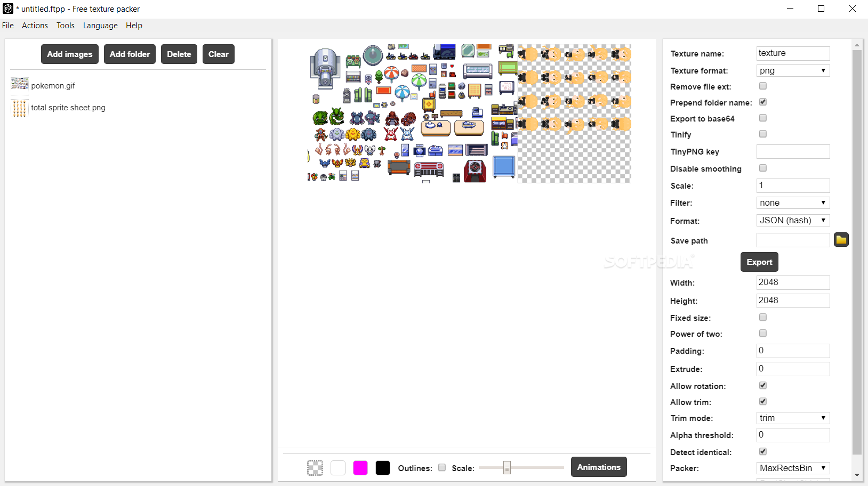Open the Trim mode dropdown

coord(793,418)
